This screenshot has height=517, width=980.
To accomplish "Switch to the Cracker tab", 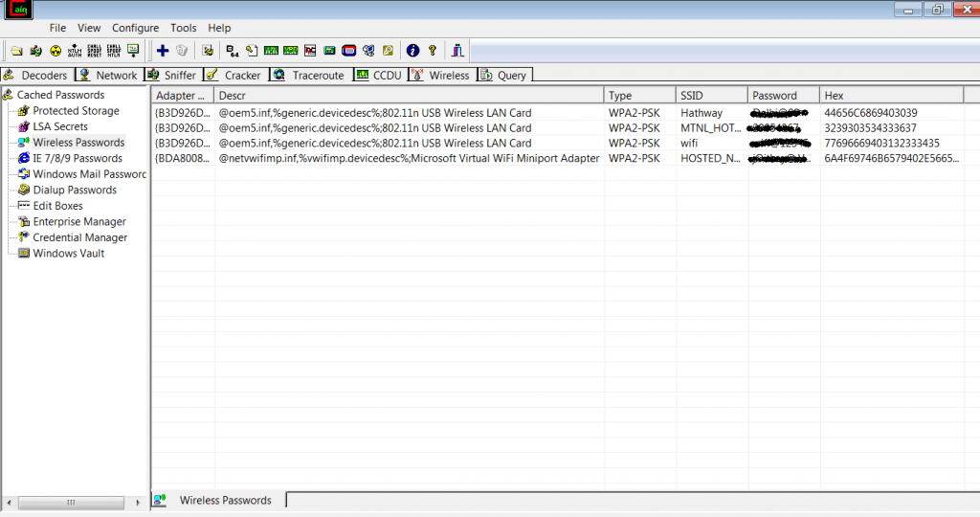I will point(235,75).
